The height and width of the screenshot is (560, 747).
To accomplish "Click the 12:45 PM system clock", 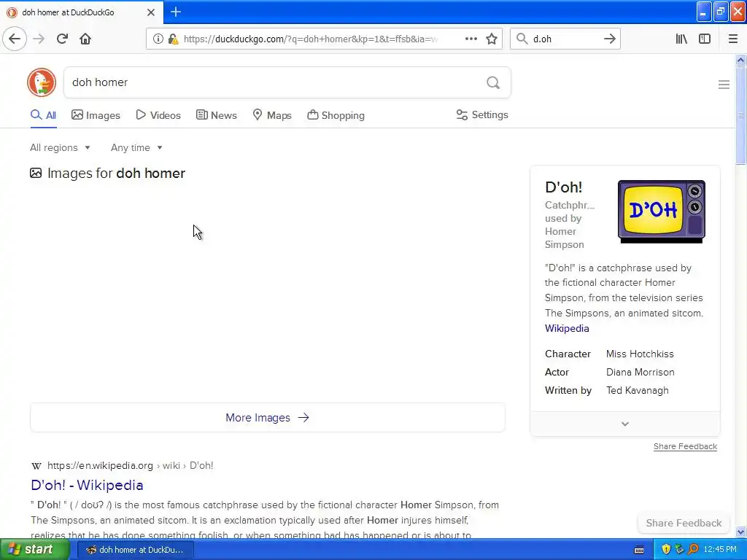I will 720,549.
